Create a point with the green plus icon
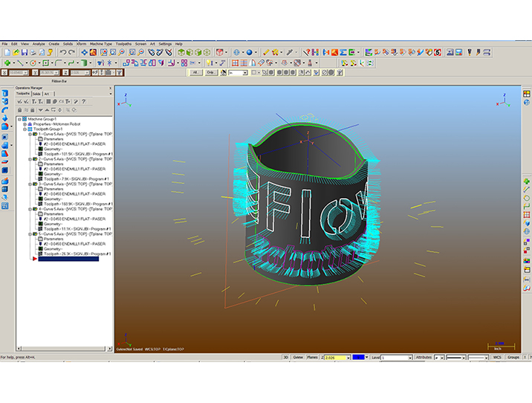 click(7, 62)
